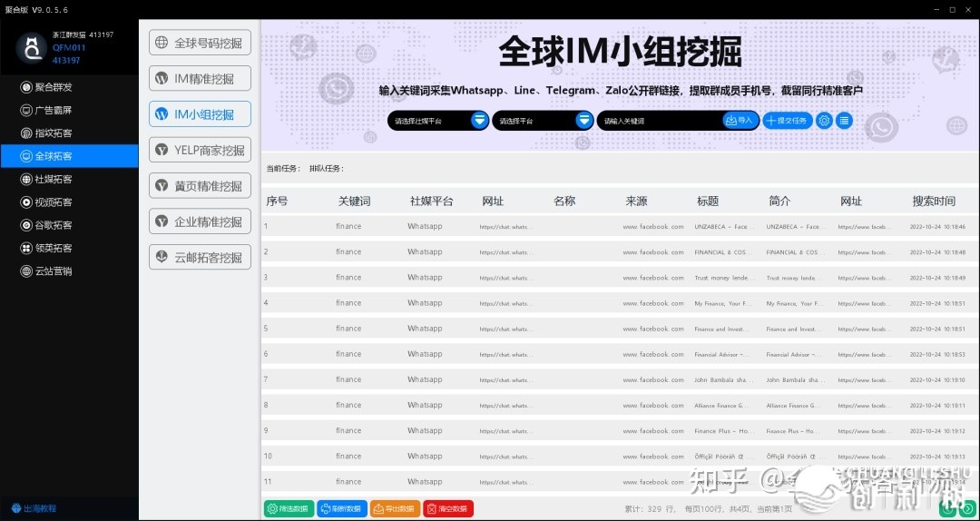This screenshot has width=980, height=521.
Task: Click the green 筛选数据 button
Action: [x=289, y=508]
